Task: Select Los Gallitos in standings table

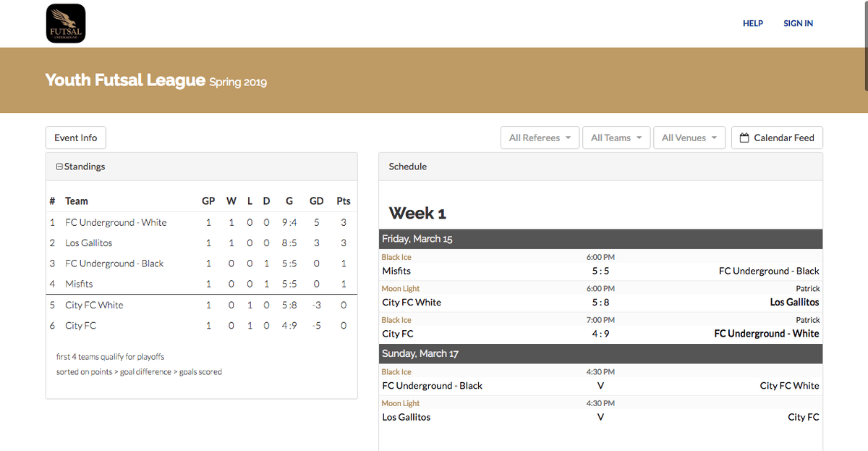Action: pos(89,243)
